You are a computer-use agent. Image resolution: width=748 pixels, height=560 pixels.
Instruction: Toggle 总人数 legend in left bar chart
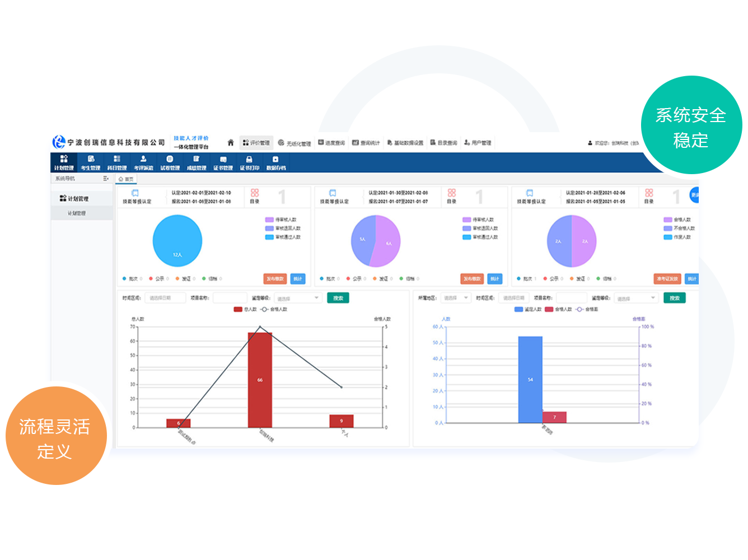pos(239,309)
